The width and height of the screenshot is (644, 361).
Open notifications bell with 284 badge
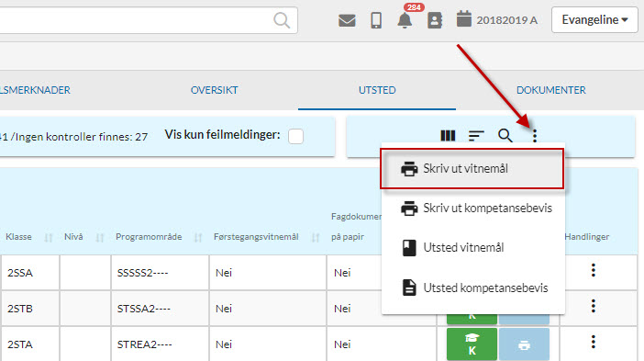click(x=405, y=19)
